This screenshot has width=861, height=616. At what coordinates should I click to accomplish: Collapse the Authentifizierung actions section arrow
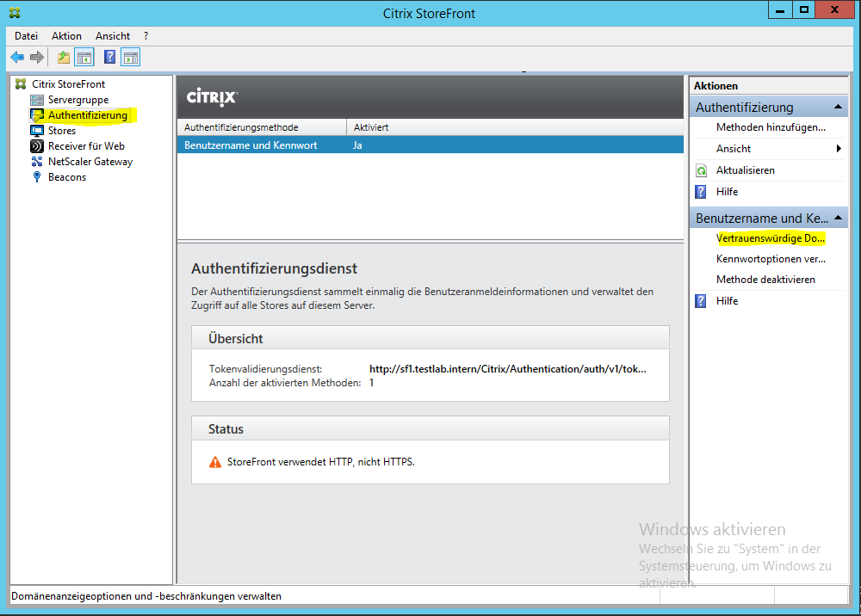838,107
